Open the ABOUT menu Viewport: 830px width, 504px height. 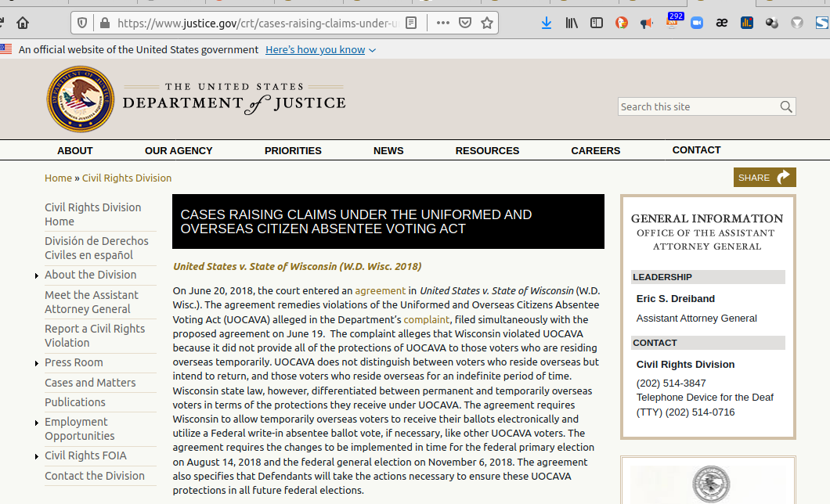tap(75, 151)
